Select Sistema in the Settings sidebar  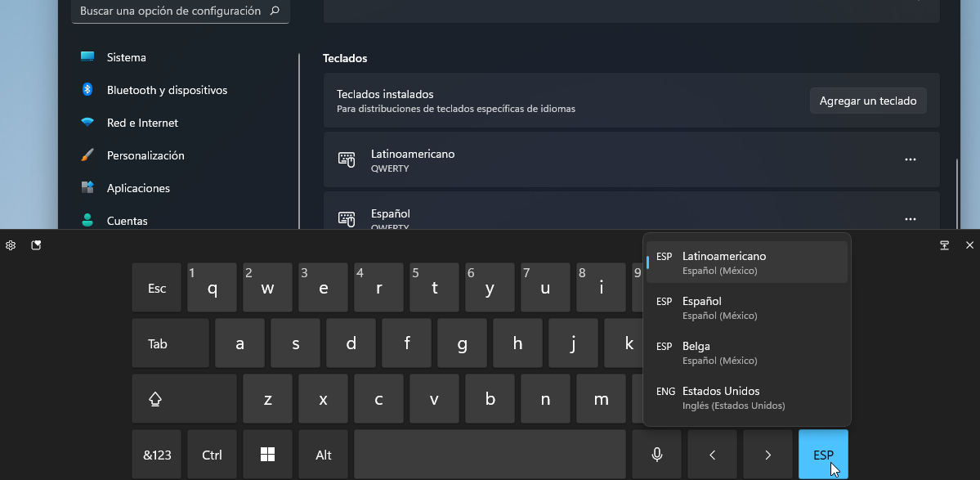126,57
